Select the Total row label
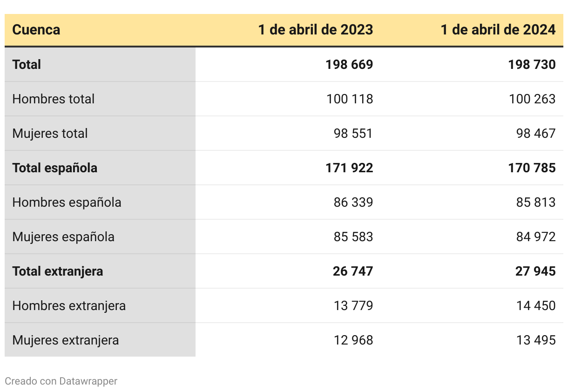568x392 pixels. [27, 64]
